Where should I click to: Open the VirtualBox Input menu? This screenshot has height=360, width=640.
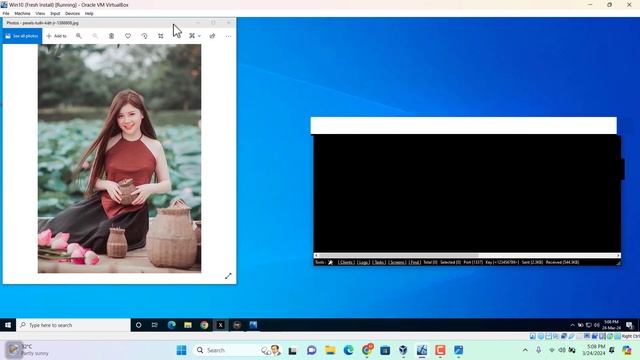coord(55,13)
